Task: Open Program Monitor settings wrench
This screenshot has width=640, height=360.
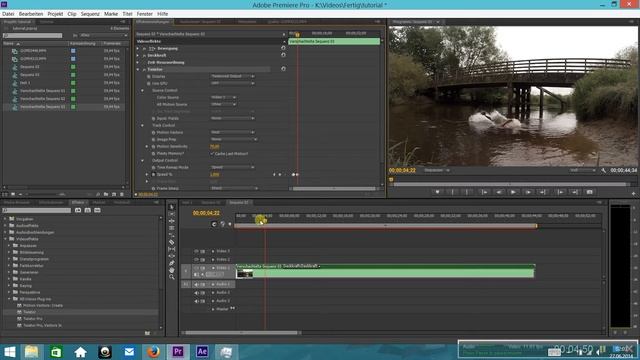Action: pyautogui.click(x=603, y=171)
